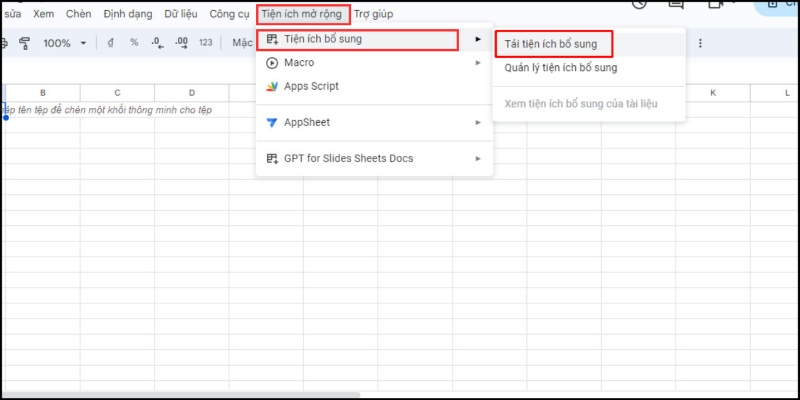Open the Chèn menu
The height and width of the screenshot is (400, 800).
point(79,14)
